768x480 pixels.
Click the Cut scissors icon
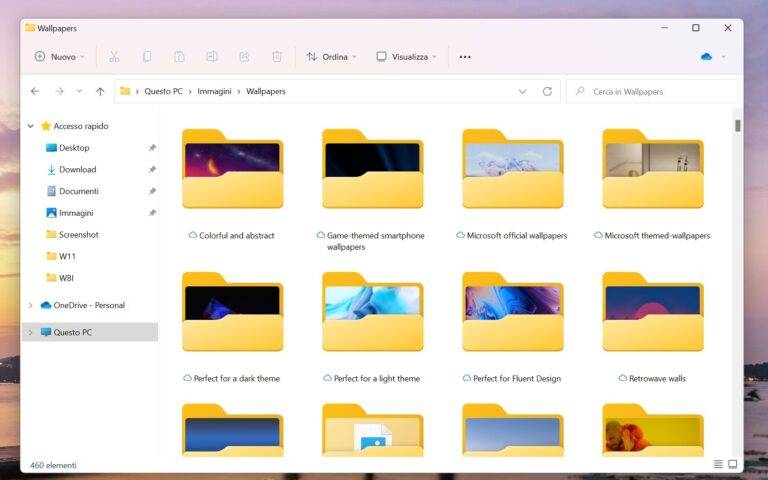pos(114,57)
